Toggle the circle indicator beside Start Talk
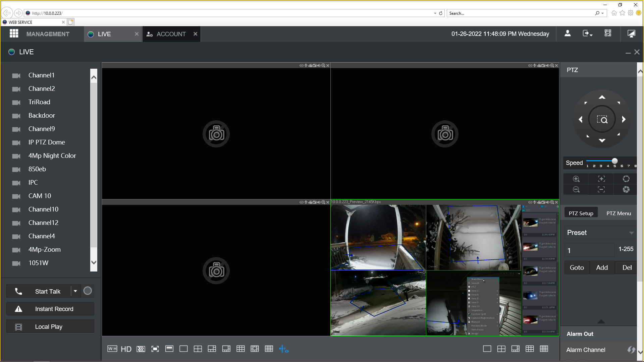 tap(88, 291)
